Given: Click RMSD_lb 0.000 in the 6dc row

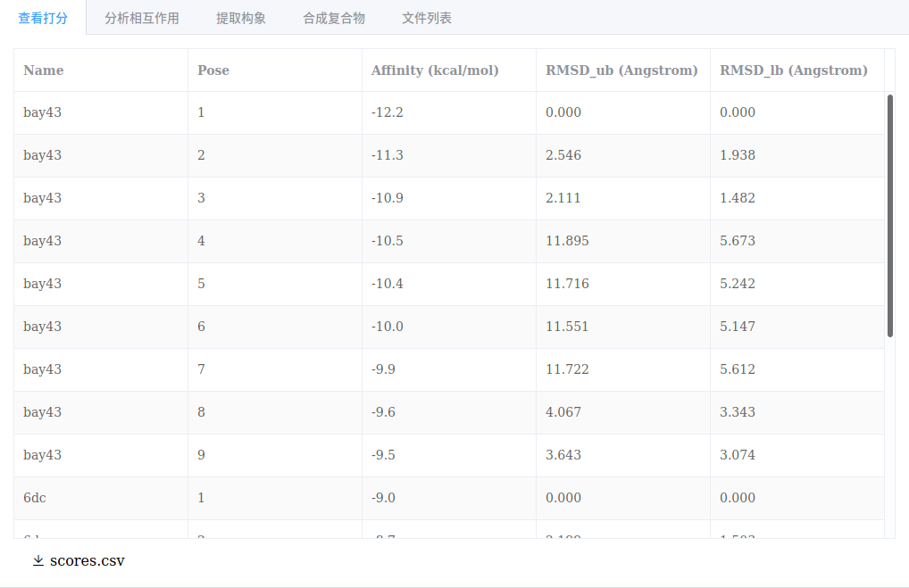Looking at the screenshot, I should click(x=738, y=498).
